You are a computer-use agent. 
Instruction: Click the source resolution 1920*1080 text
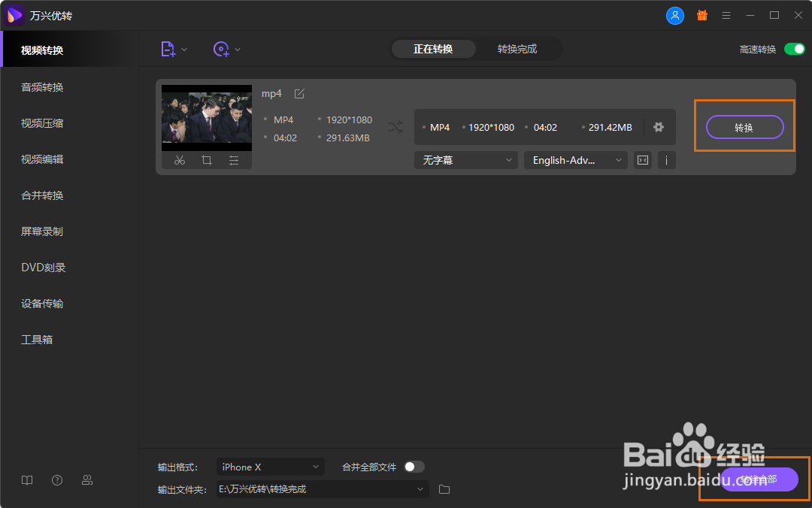(349, 120)
